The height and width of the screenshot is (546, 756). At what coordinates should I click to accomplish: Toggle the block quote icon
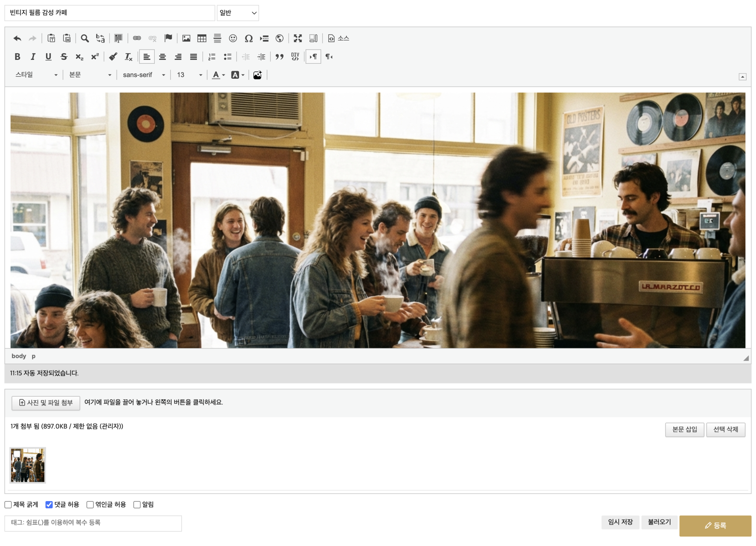click(x=279, y=57)
